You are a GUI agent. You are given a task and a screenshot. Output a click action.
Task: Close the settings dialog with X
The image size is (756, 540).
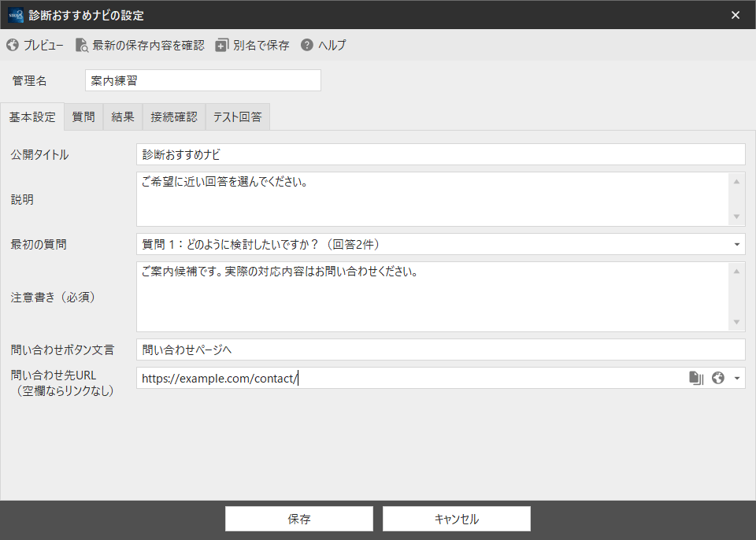click(736, 15)
